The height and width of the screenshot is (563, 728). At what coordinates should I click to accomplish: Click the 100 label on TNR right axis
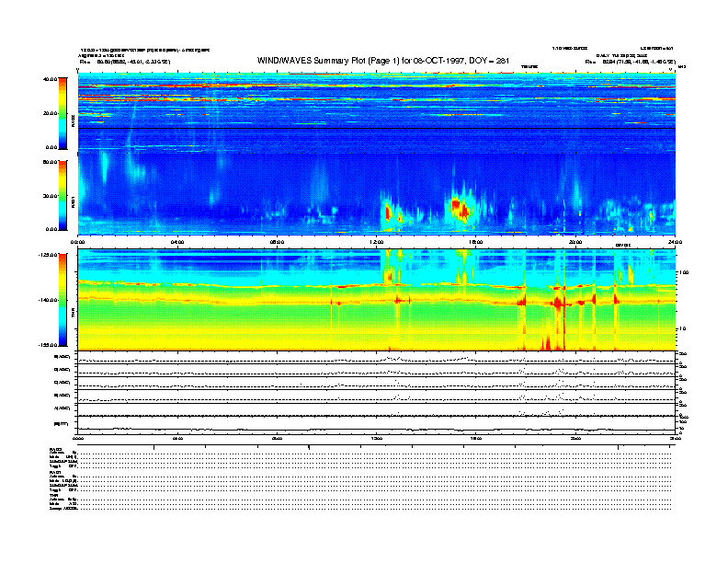684,272
